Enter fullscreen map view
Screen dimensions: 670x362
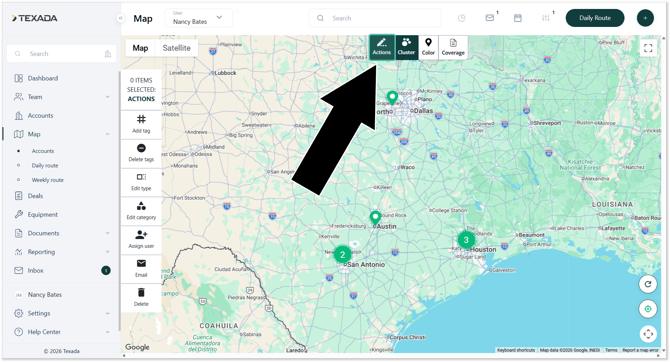(x=648, y=48)
